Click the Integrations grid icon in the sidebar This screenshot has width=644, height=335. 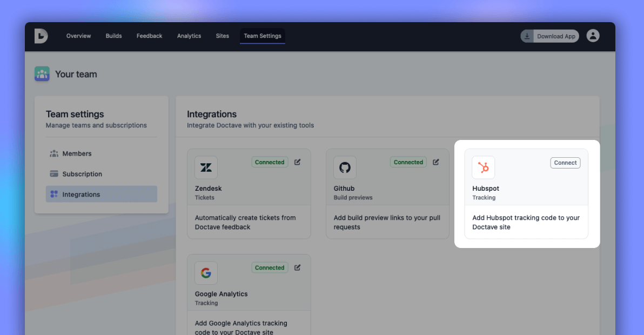pyautogui.click(x=55, y=194)
